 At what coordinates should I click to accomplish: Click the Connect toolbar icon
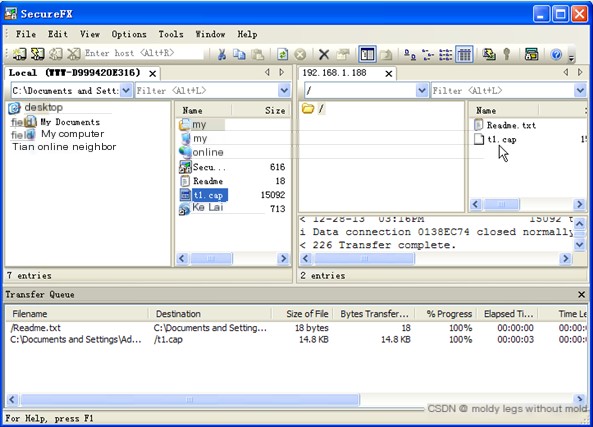click(x=19, y=54)
